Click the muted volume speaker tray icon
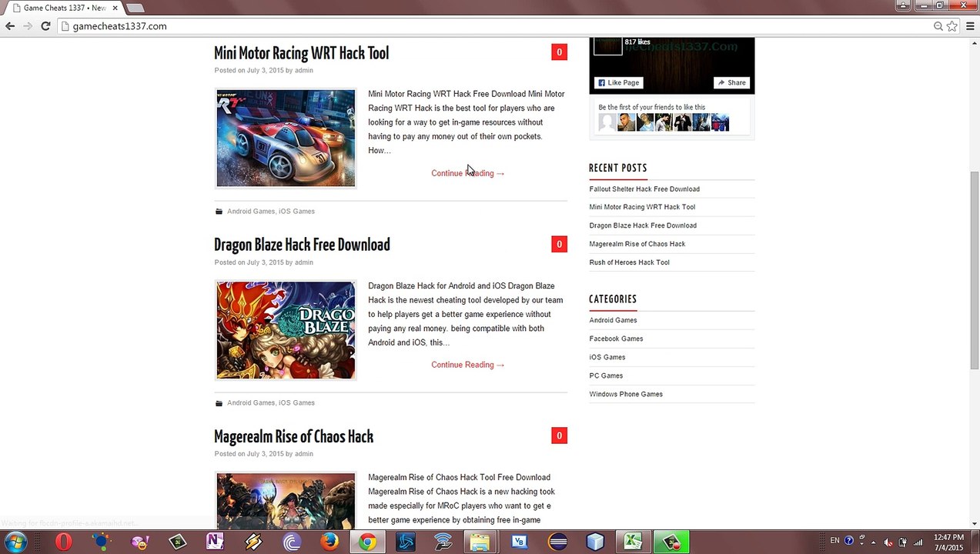The image size is (980, 554). (889, 542)
